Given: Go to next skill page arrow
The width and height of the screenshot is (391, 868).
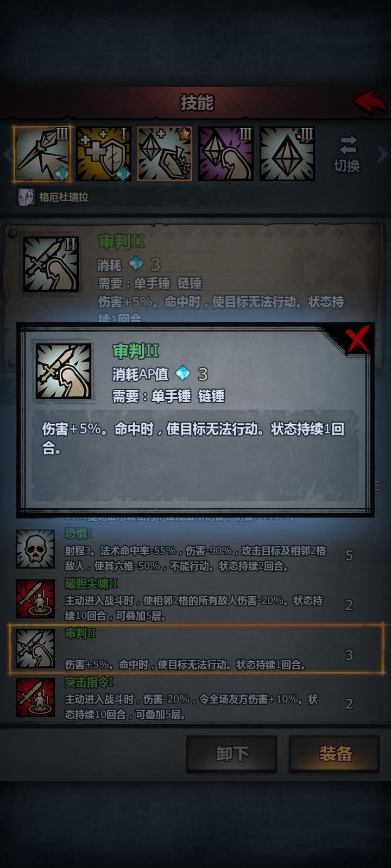Looking at the screenshot, I should click(383, 154).
